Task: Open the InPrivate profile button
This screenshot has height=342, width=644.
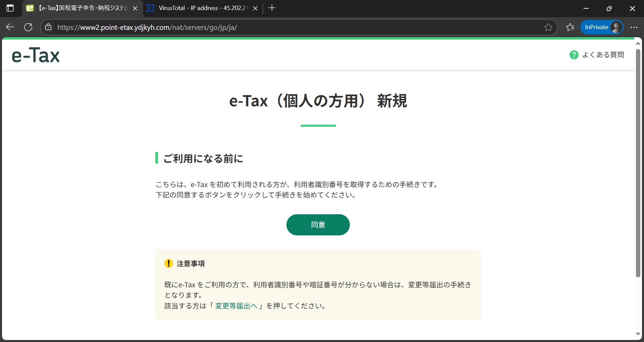Action: (x=602, y=27)
